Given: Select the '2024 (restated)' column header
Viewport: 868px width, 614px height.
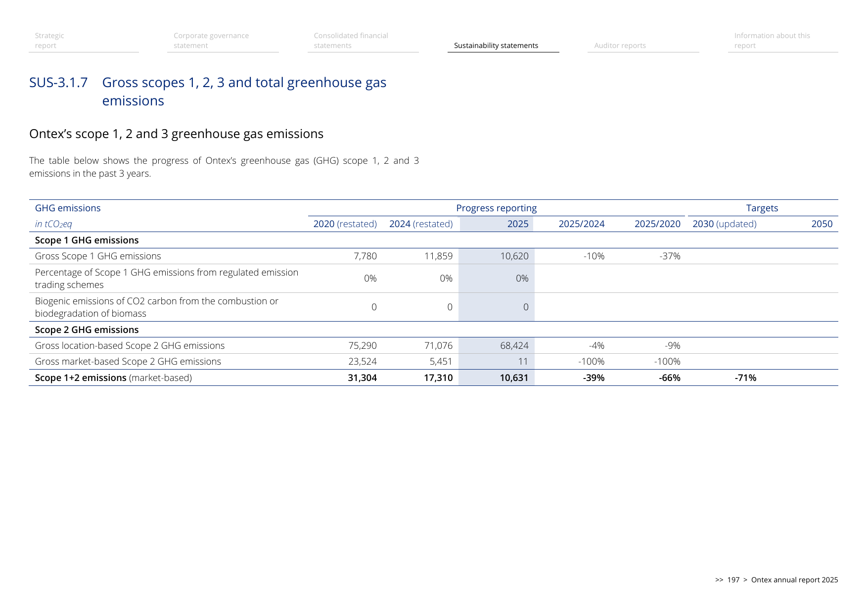Looking at the screenshot, I should (x=421, y=224).
